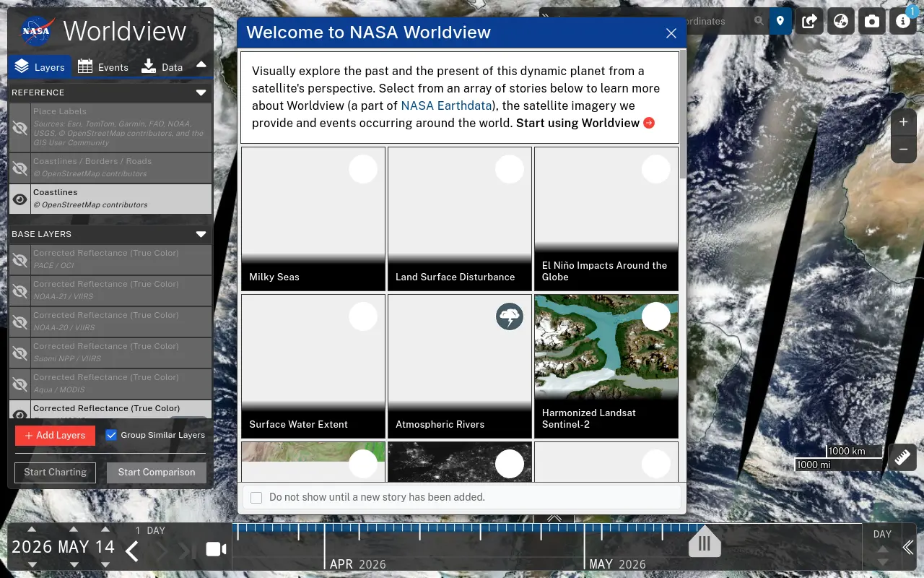Click the NASA Worldview logo
924x578 pixels.
coord(103,31)
